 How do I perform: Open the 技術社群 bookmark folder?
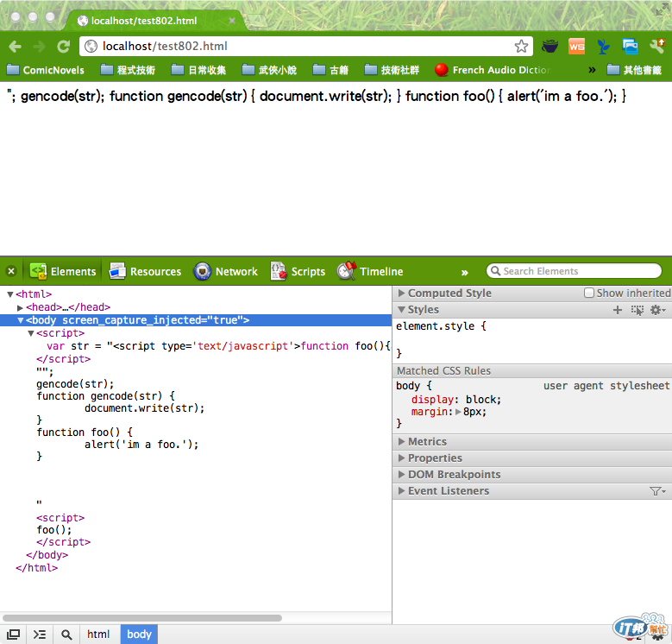(392, 70)
